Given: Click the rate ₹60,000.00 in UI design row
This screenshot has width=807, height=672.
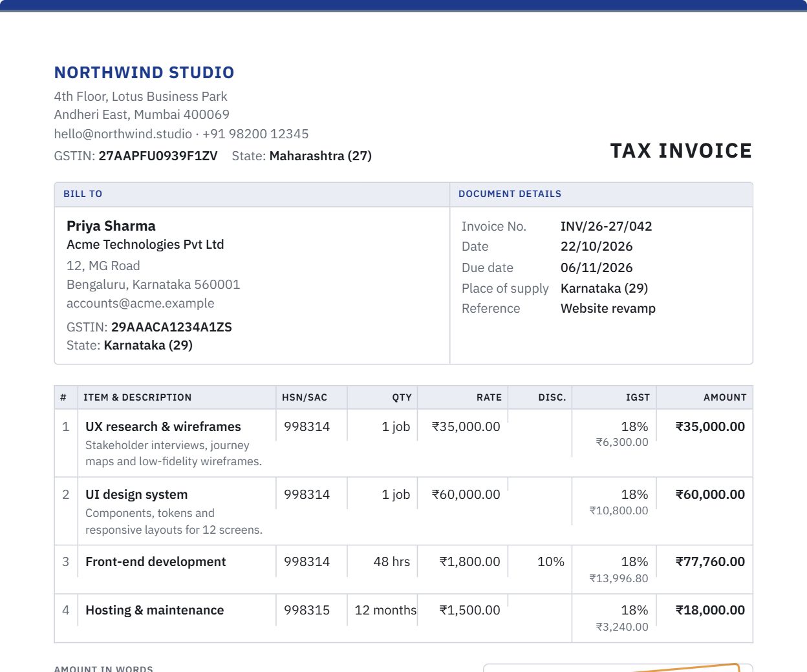Looking at the screenshot, I should point(466,494).
